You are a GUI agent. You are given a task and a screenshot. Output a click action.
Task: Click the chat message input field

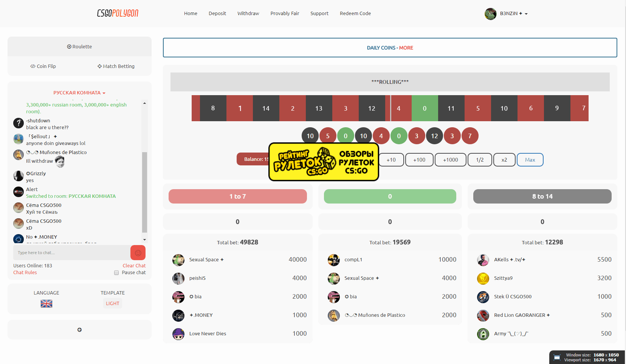[x=72, y=253]
